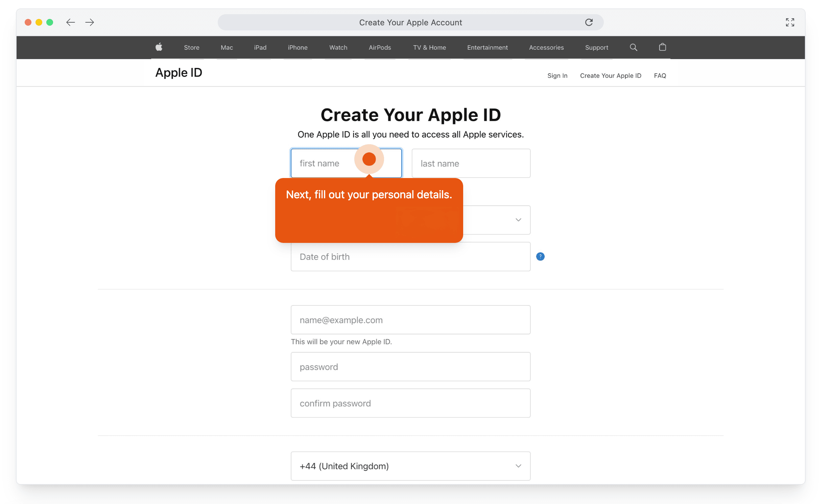Click the first name input field
The height and width of the screenshot is (504, 832).
[325, 163]
